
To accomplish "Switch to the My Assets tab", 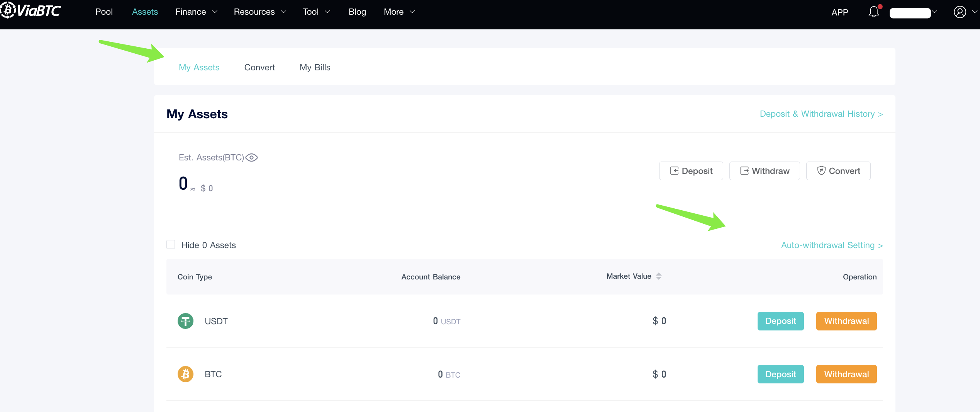I will [x=199, y=67].
